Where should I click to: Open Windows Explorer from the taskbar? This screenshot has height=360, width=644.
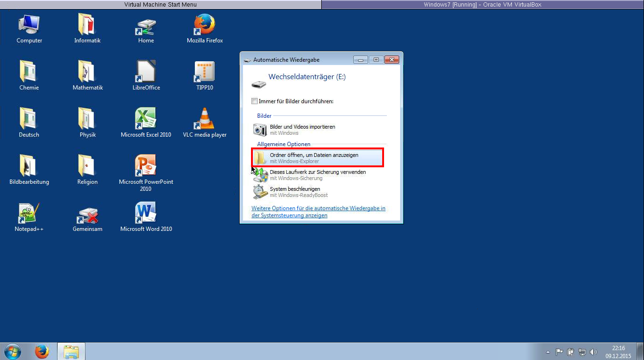[71, 352]
